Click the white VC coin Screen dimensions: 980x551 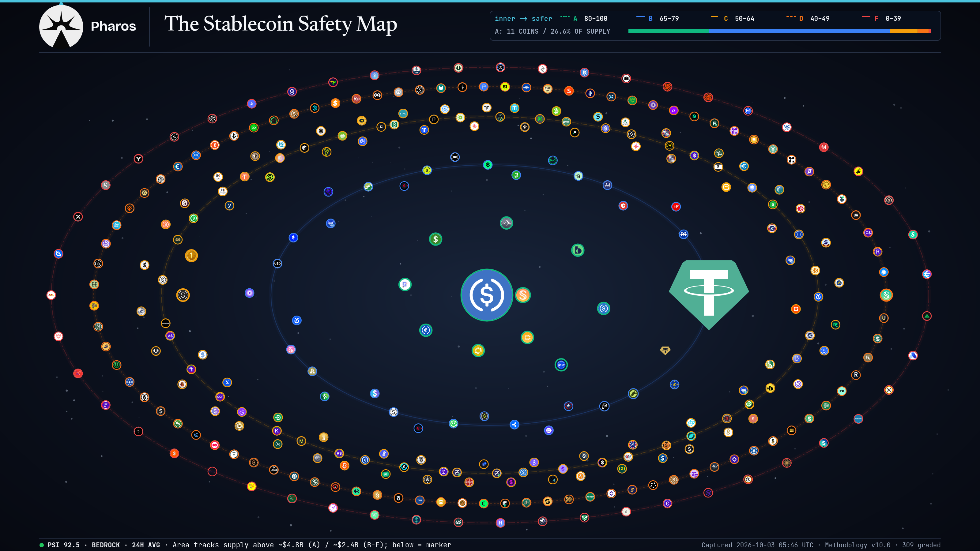click(x=787, y=127)
